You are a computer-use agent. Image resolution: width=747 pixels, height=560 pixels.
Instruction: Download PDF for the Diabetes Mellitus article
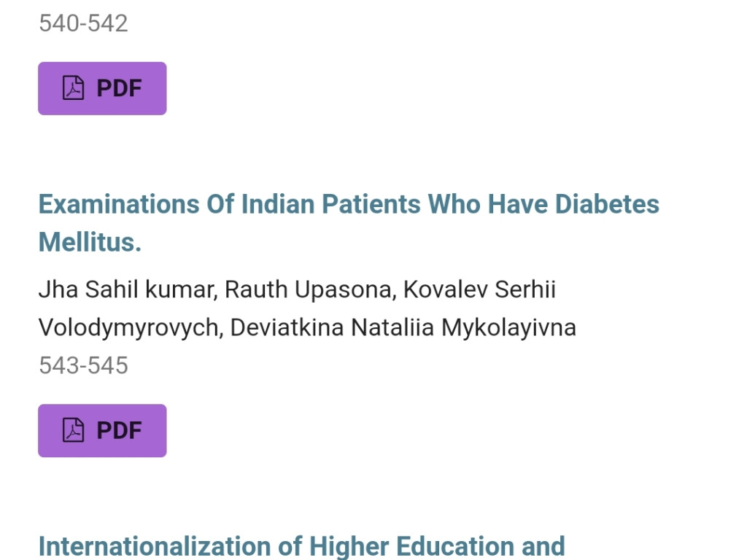point(102,430)
